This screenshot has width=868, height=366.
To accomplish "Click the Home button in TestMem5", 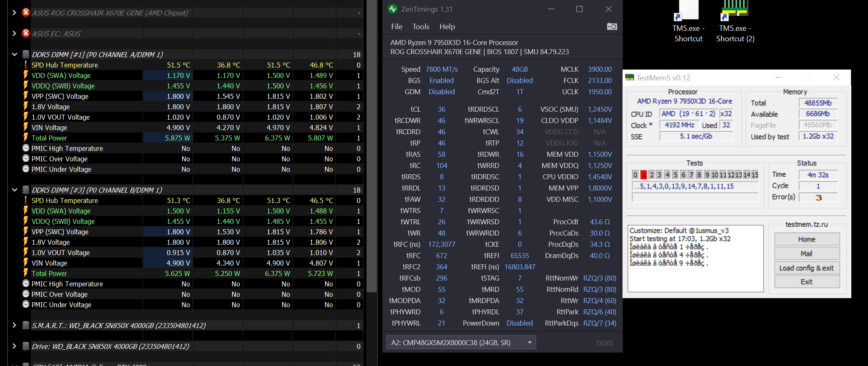I will pos(807,239).
